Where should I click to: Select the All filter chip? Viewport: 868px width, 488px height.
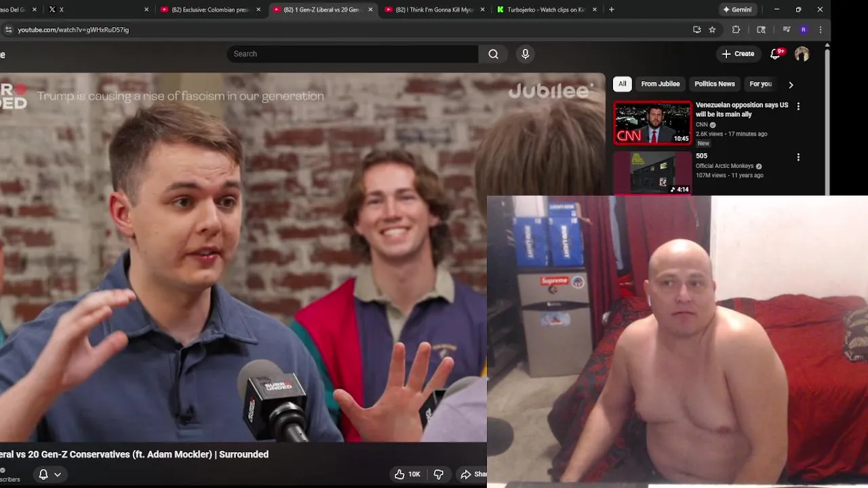[623, 84]
